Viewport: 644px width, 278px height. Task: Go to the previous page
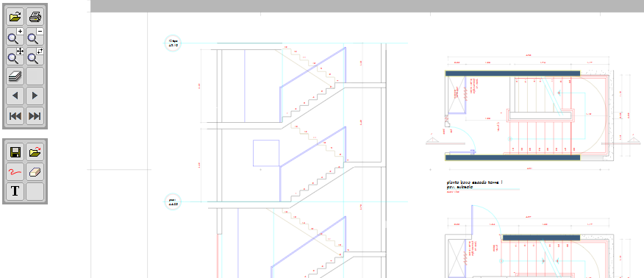[x=15, y=96]
